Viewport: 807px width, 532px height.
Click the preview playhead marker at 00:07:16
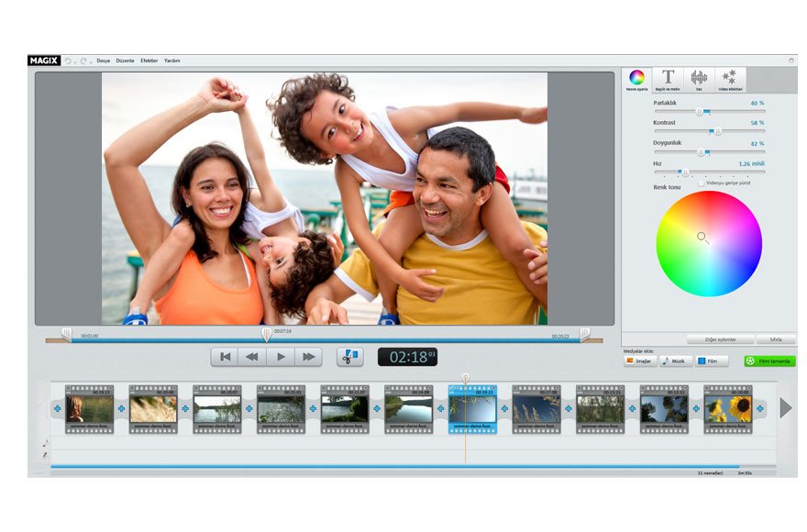click(x=266, y=334)
